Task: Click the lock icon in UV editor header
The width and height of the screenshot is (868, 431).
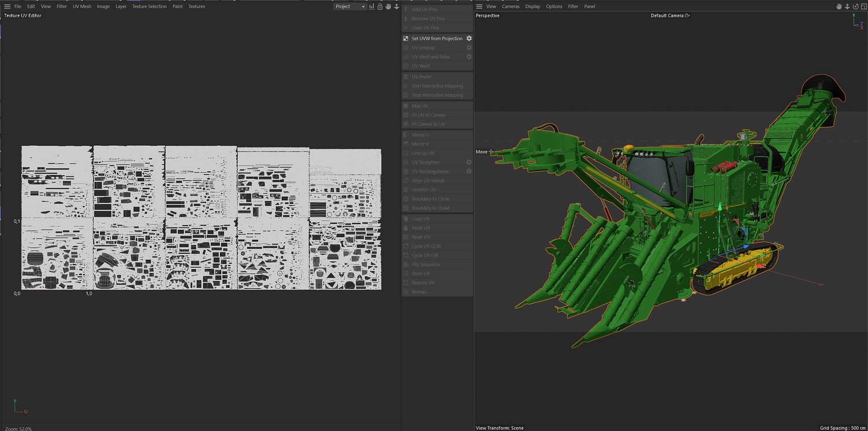Action: pos(380,6)
